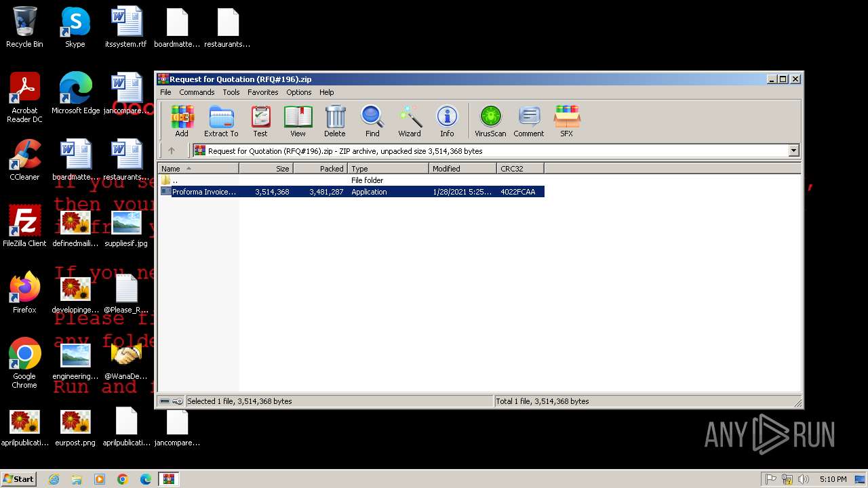The height and width of the screenshot is (488, 868).
Task: Open Microsoft Edge desktop shortcut
Action: tap(75, 94)
